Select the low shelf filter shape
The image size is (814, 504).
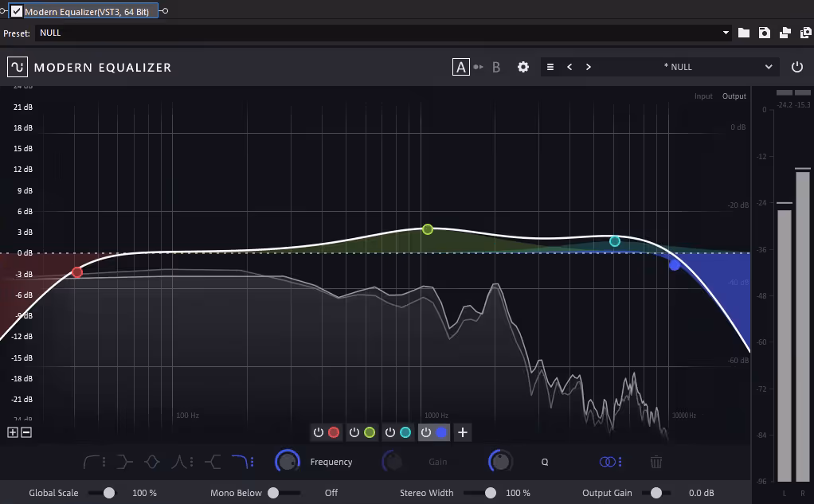[122, 461]
